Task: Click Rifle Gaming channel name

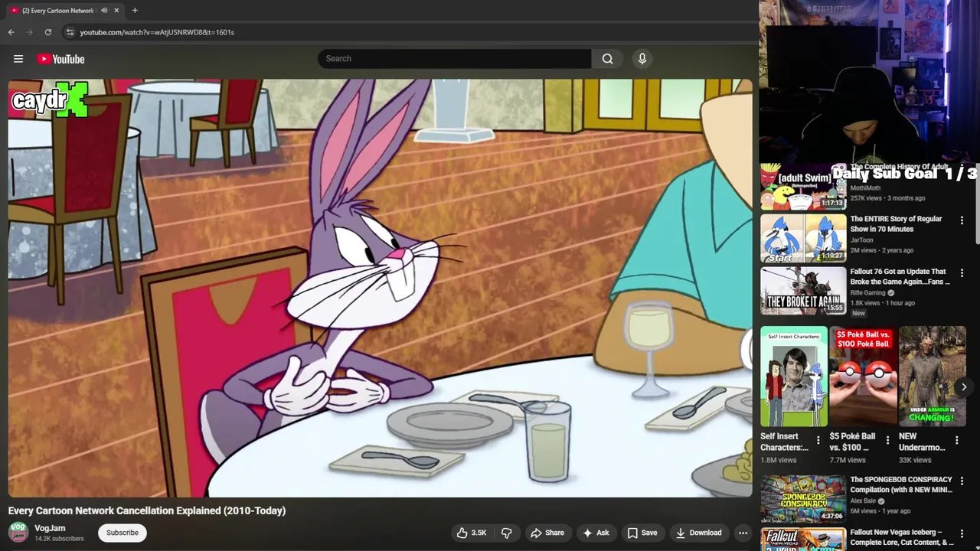Action: (x=868, y=293)
